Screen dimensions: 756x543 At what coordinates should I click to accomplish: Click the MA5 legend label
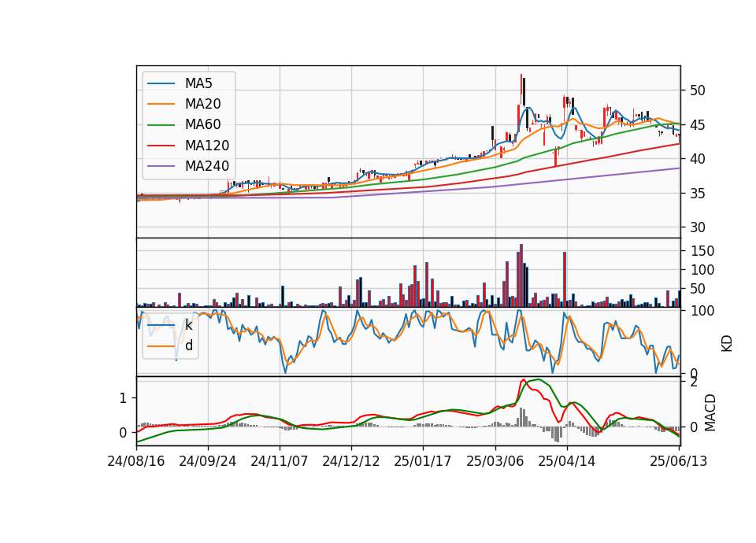pos(198,83)
